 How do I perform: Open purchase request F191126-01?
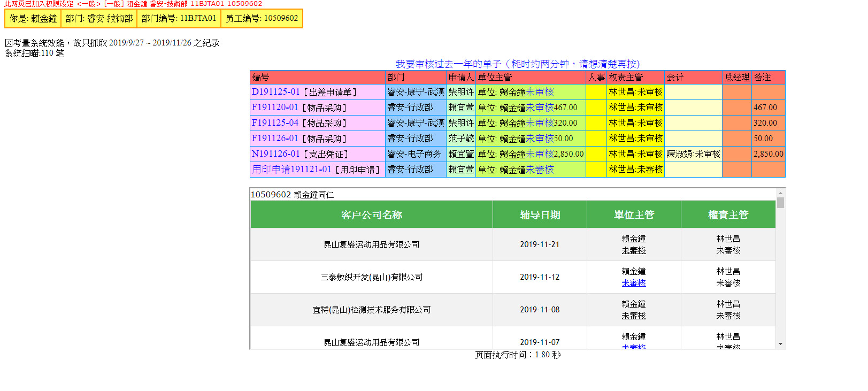275,139
